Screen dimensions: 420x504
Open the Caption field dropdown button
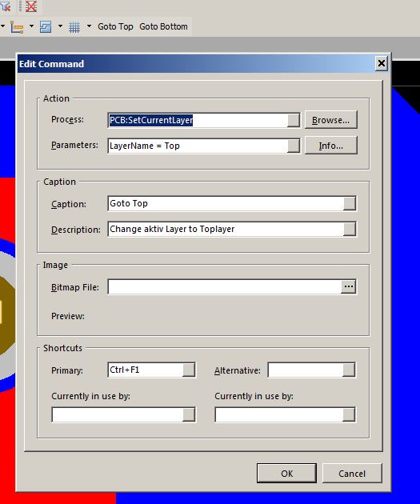[350, 203]
